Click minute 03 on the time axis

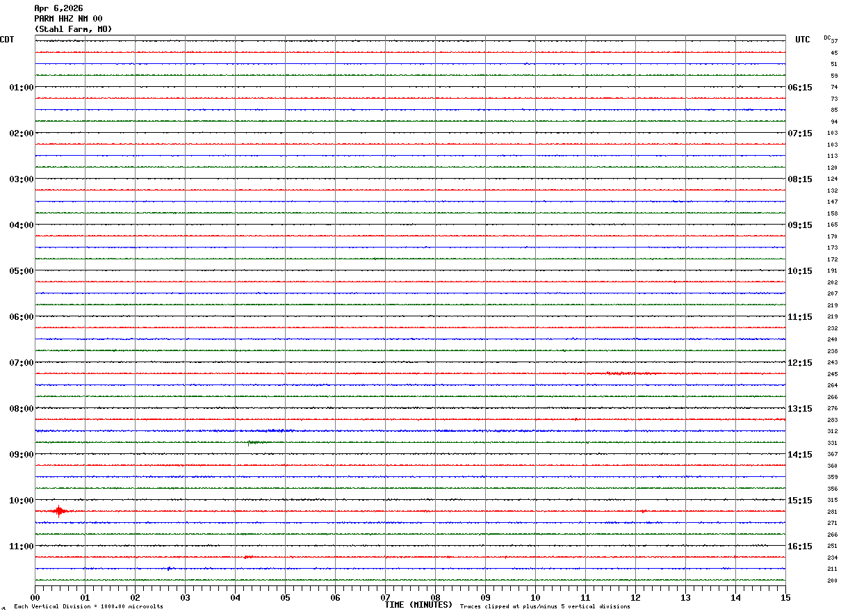(x=185, y=597)
